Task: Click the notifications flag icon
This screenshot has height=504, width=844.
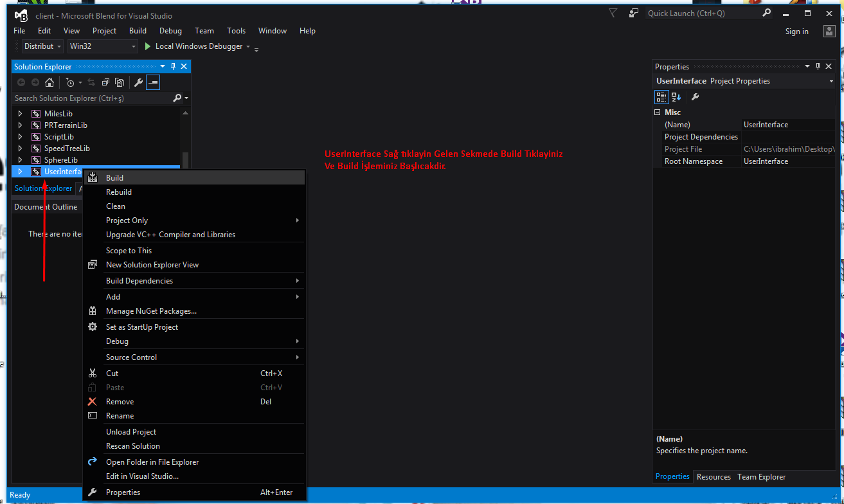Action: pos(613,13)
